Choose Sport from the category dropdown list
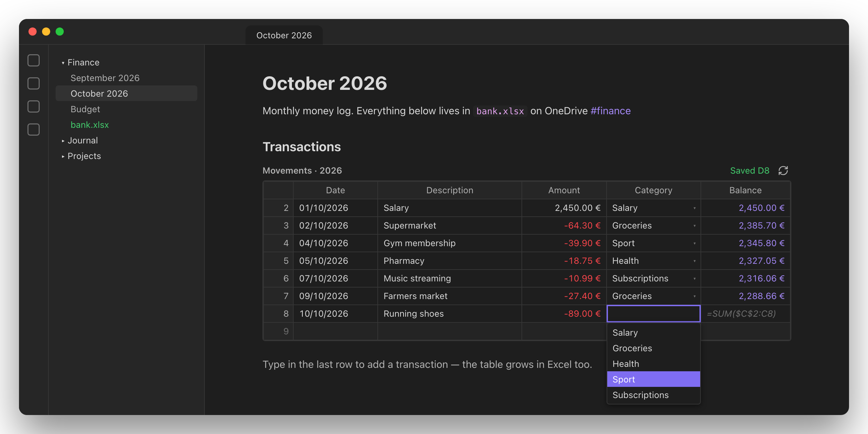 (x=653, y=379)
